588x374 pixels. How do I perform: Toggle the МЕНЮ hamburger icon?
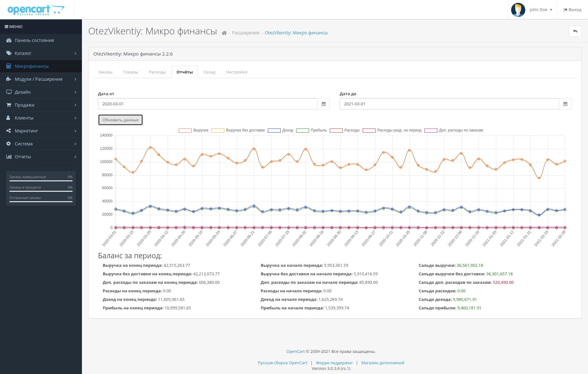[6, 27]
